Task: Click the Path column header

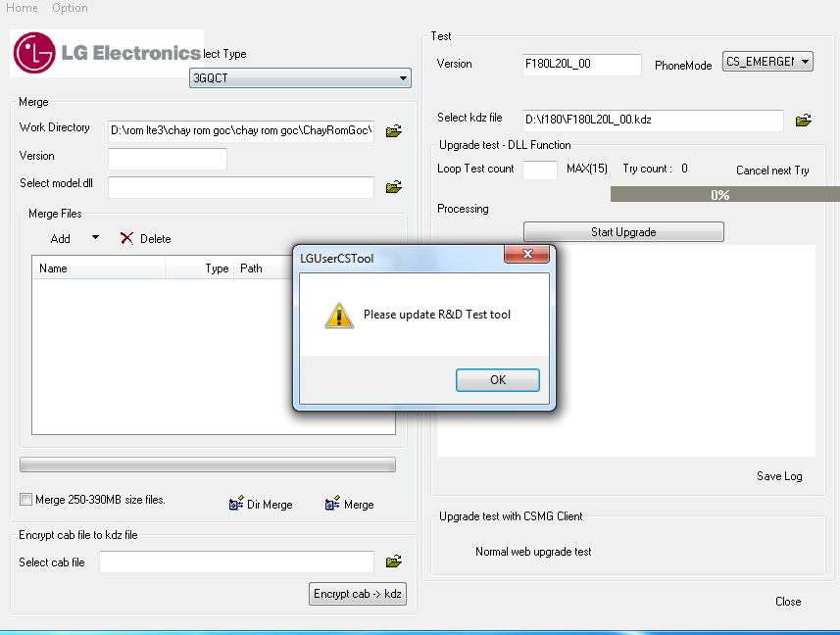Action: click(264, 269)
